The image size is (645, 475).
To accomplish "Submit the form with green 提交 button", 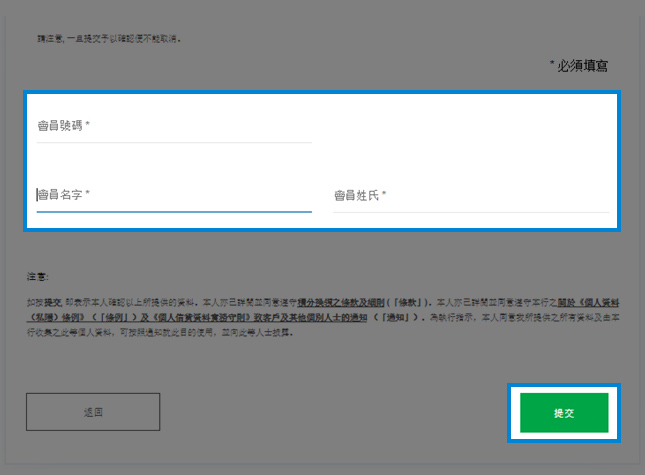I will [x=564, y=412].
